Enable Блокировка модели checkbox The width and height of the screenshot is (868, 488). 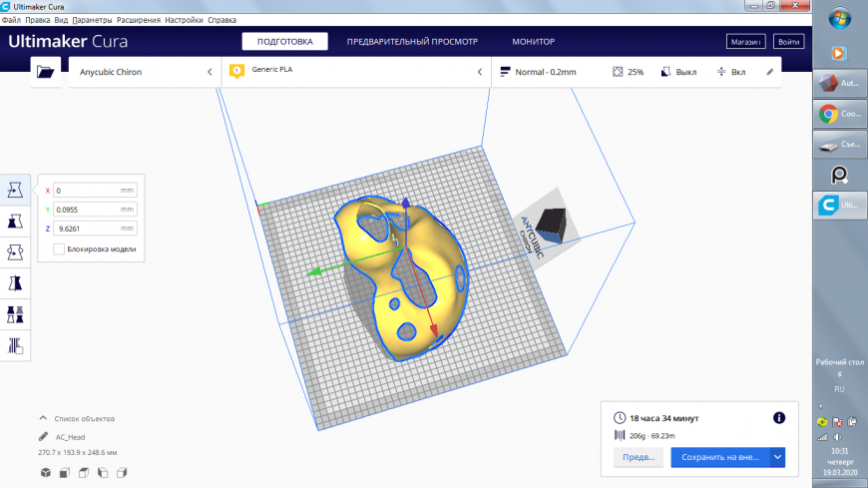coord(59,249)
